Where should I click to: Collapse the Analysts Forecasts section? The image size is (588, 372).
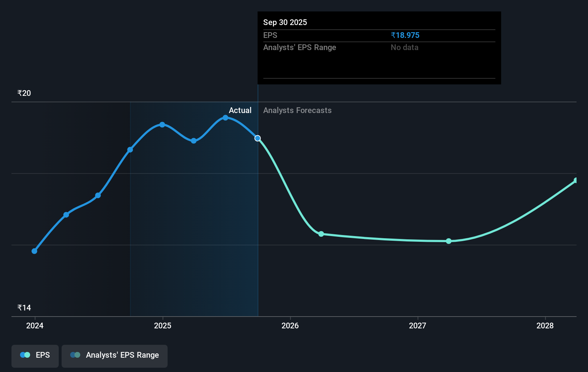(297, 110)
